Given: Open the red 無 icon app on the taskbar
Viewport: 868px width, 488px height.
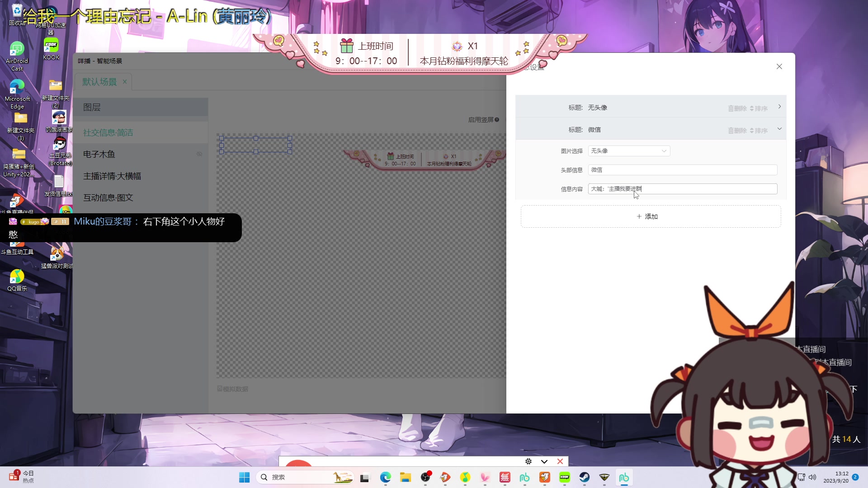Looking at the screenshot, I should pyautogui.click(x=505, y=477).
